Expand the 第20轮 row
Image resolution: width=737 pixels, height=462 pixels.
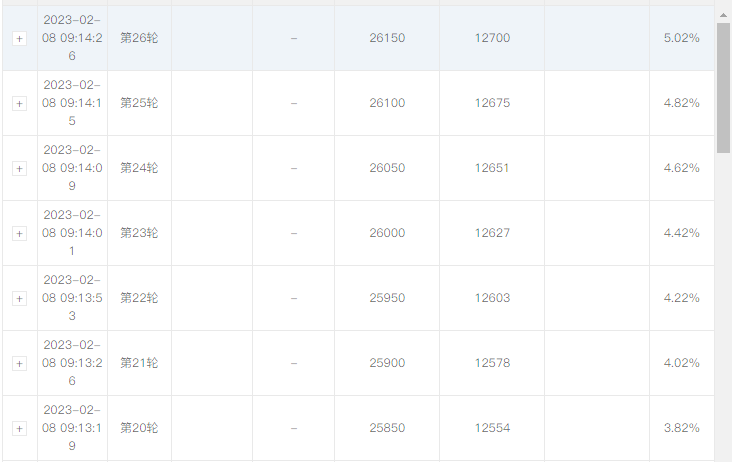pos(19,429)
